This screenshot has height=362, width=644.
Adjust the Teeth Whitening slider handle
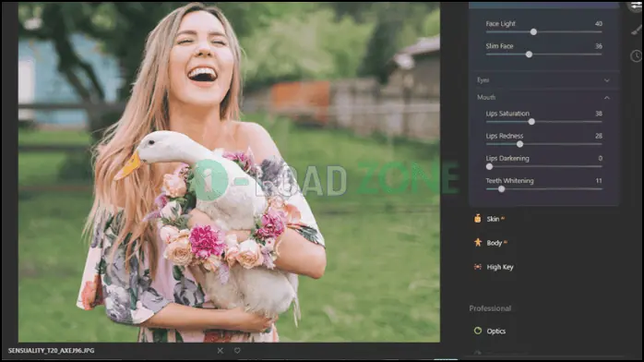[502, 189]
